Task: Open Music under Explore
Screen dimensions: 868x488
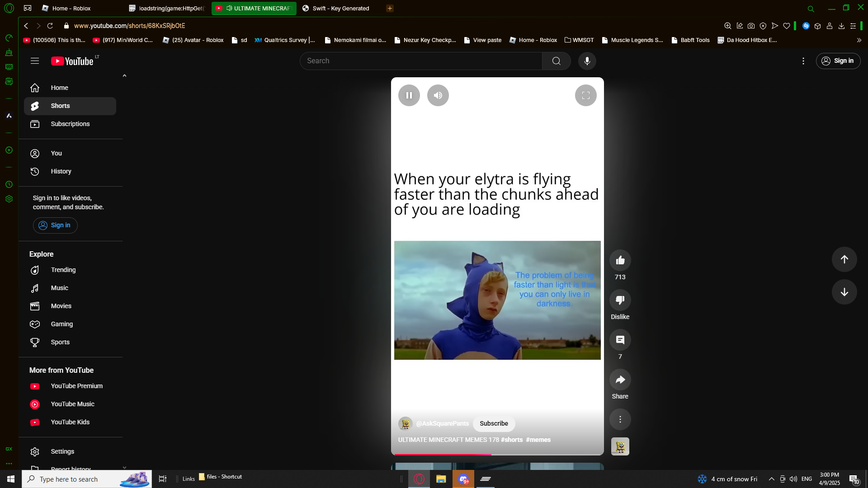Action: click(70, 288)
